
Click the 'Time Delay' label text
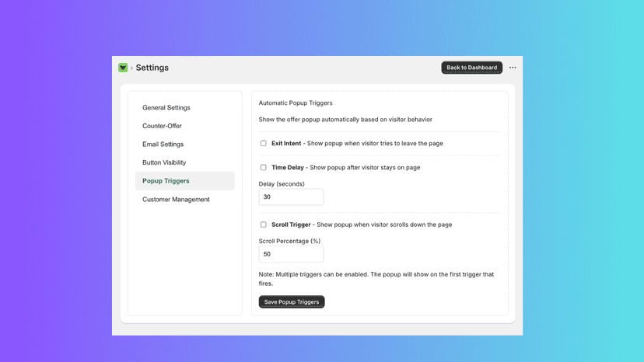pos(288,168)
